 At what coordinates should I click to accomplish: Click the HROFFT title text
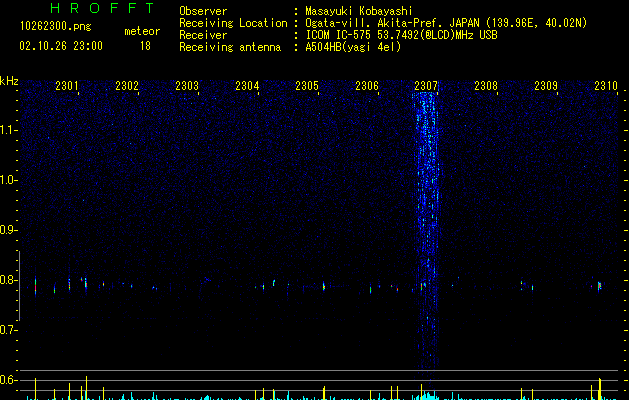[x=103, y=8]
